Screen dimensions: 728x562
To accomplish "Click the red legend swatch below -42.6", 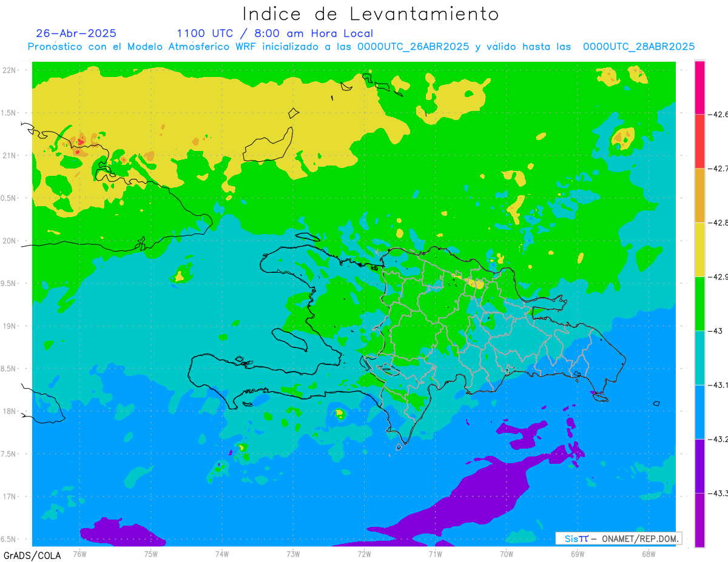I will pyautogui.click(x=699, y=141).
